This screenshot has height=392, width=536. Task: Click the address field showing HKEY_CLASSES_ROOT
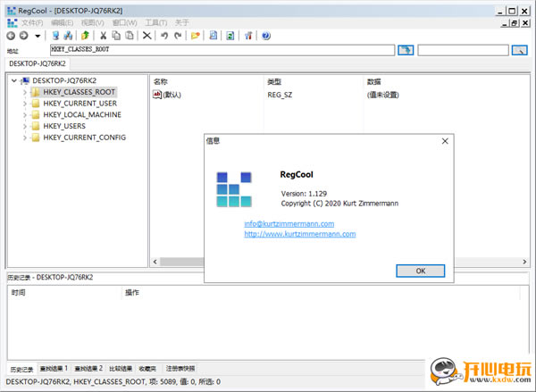point(222,50)
